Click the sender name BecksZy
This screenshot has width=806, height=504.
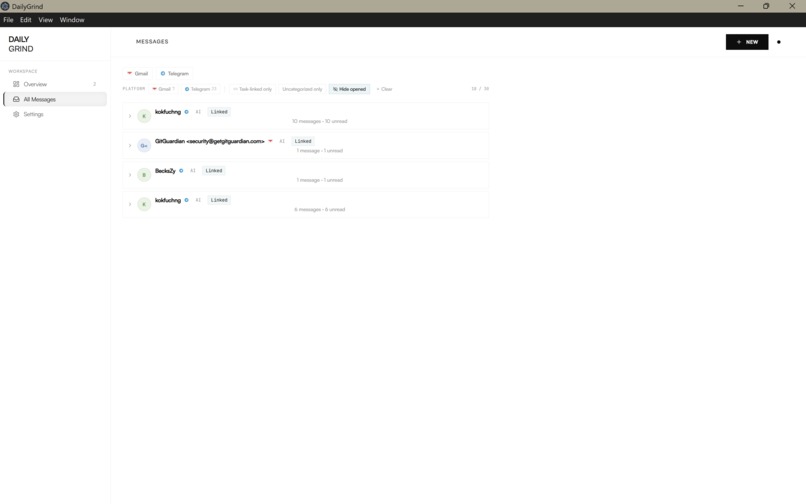(165, 171)
